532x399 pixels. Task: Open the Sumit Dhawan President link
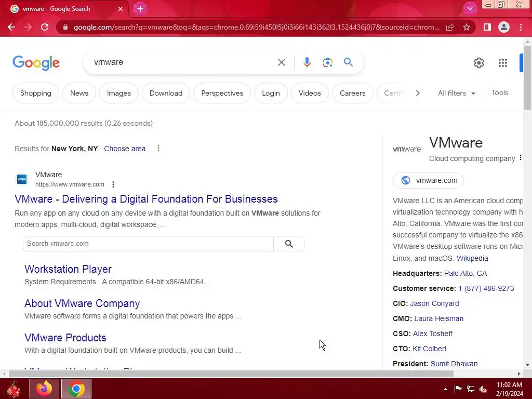point(454,364)
